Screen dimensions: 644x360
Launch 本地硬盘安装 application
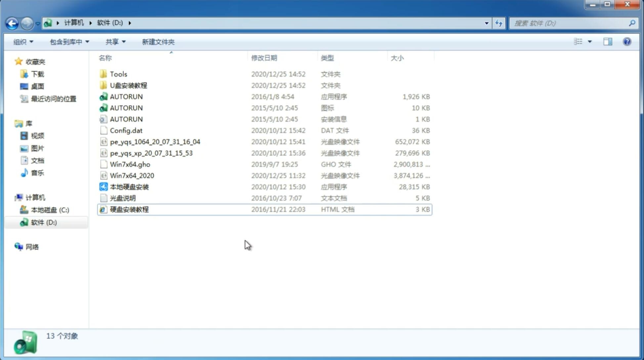(x=129, y=187)
